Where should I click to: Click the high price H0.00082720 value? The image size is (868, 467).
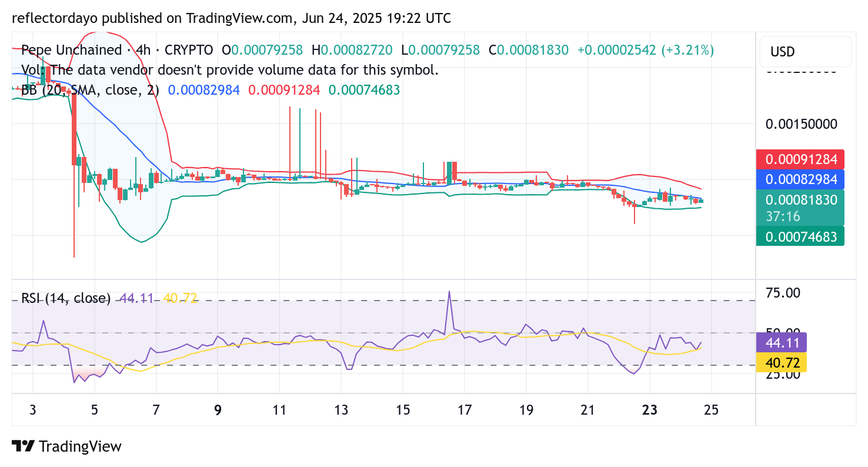(x=352, y=50)
